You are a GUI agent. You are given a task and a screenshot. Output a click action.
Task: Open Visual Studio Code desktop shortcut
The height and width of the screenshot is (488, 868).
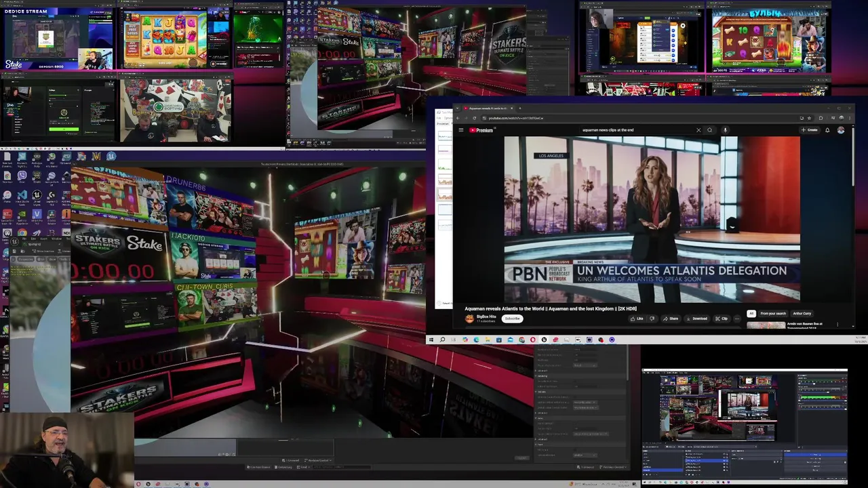(x=22, y=195)
